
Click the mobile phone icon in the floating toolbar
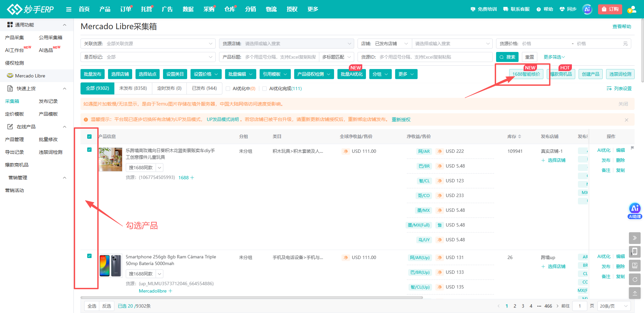[635, 252]
